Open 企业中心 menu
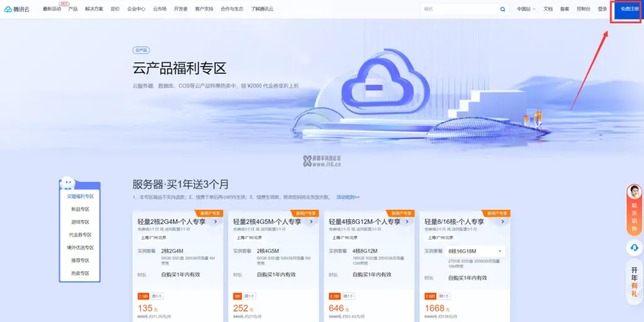The height and width of the screenshot is (322, 644). pyautogui.click(x=136, y=9)
